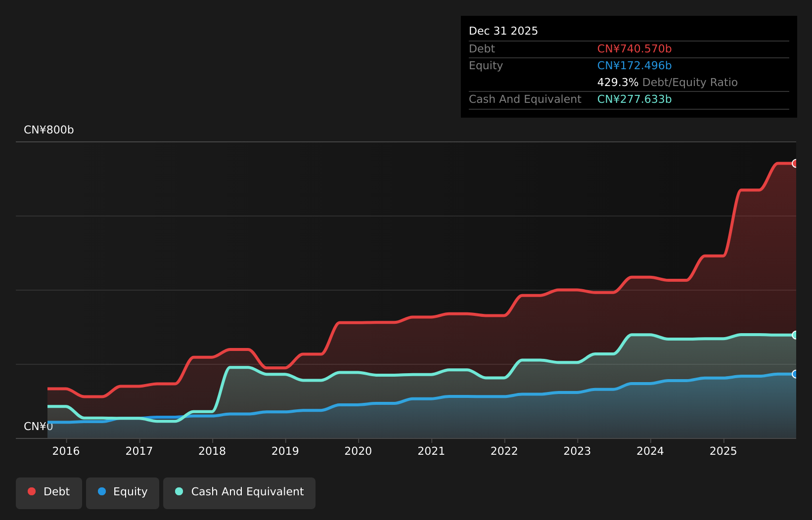
Task: Click the 2021 x-axis label
Action: pyautogui.click(x=431, y=451)
